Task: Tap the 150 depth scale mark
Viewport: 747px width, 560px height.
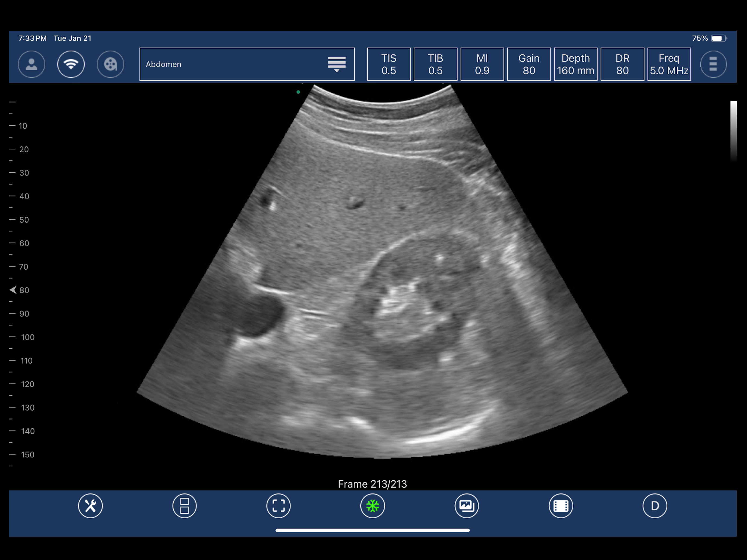Action: [28, 455]
